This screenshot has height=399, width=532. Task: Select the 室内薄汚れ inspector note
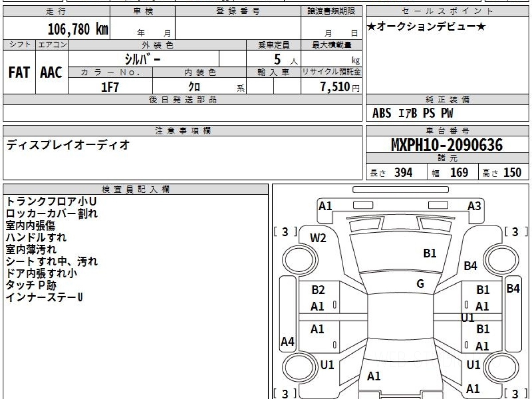[31, 250]
